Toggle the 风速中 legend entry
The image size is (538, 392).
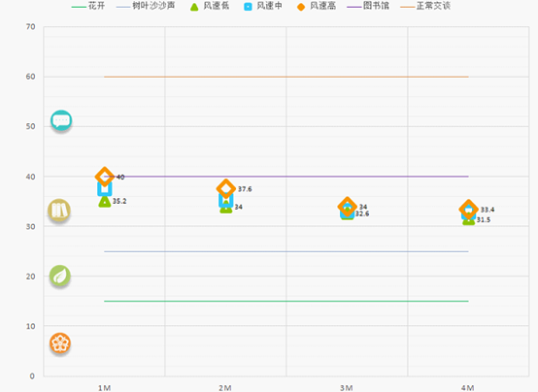pyautogui.click(x=263, y=6)
